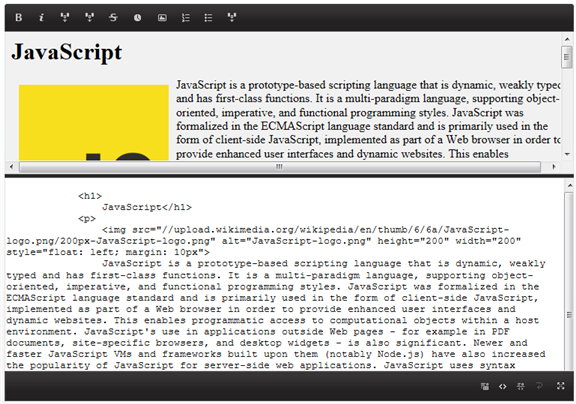
Task: Toggle the split view icon in the bottom bar
Action: (x=521, y=386)
